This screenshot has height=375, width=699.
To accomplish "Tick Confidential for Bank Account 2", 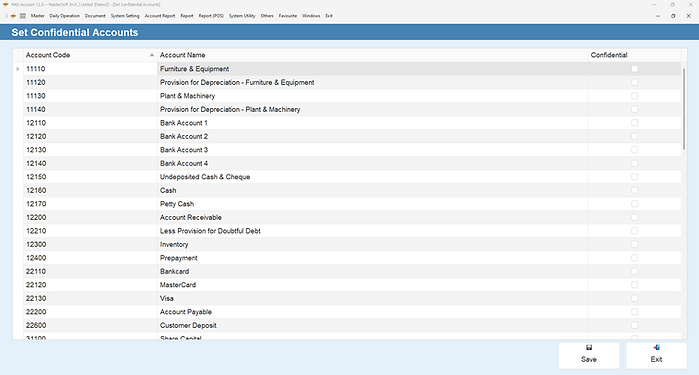I will coord(634,136).
